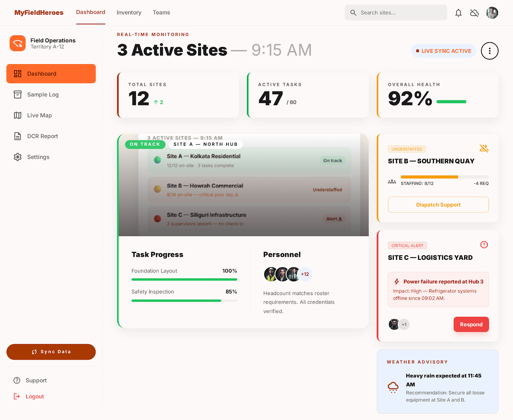Image resolution: width=513 pixels, height=420 pixels.
Task: Click the green up arrow trend icon
Action: pos(156,102)
